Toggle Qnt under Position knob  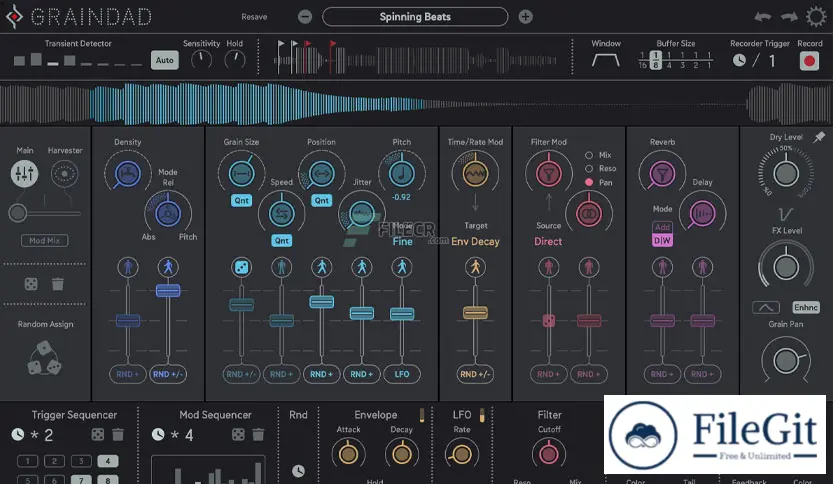(x=321, y=200)
